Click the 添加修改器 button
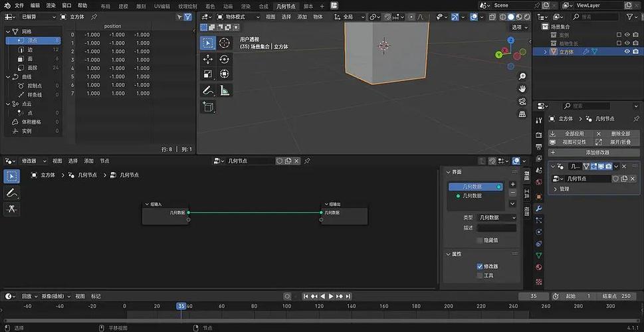The image size is (644, 332). (x=594, y=152)
